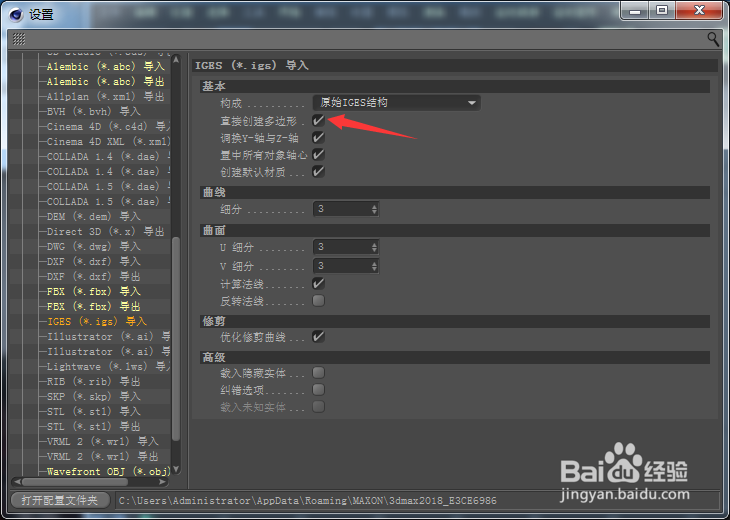Select STL (*.stl) 导出 entry
The width and height of the screenshot is (730, 520).
coord(94,426)
